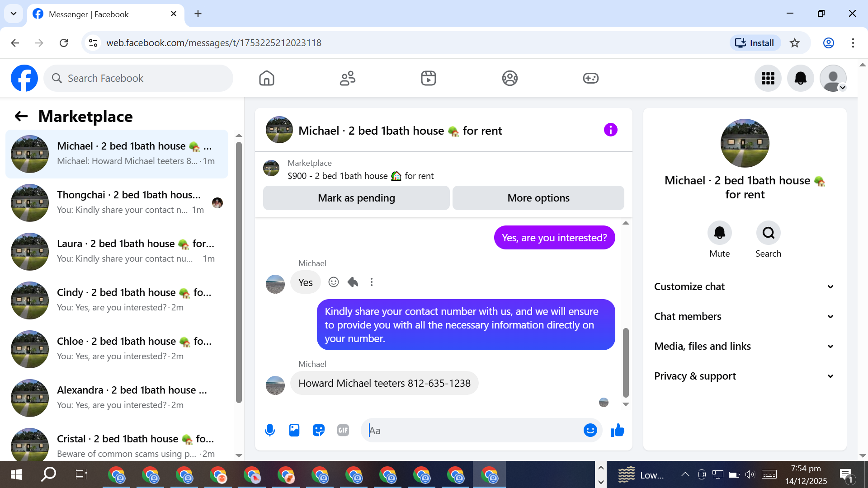Screen dimensions: 868x488
Task: Send a thumbs-up like
Action: coord(617,430)
